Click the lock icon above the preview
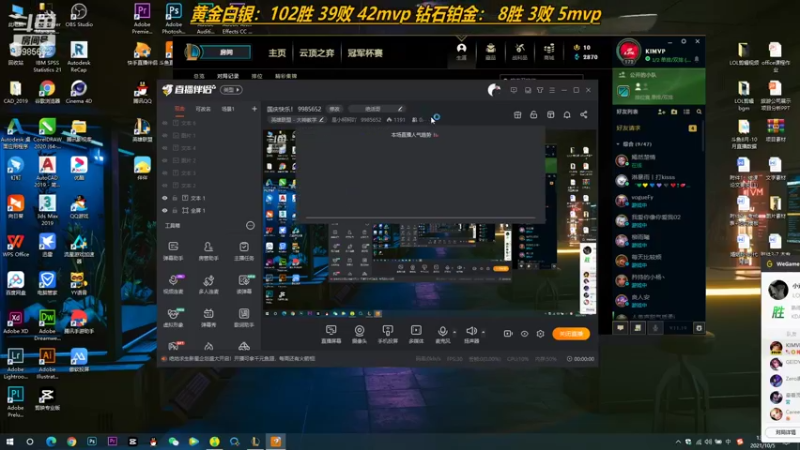This screenshot has width=800, height=450. (534, 115)
